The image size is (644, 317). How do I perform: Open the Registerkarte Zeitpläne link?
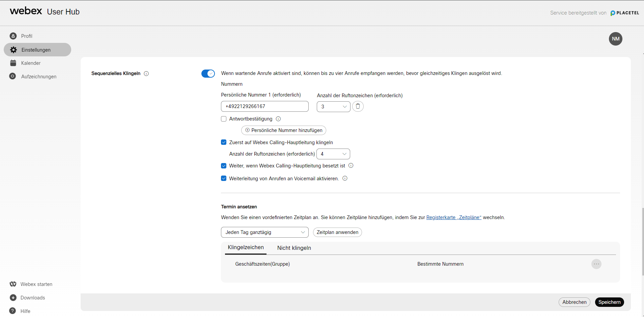[x=454, y=217]
